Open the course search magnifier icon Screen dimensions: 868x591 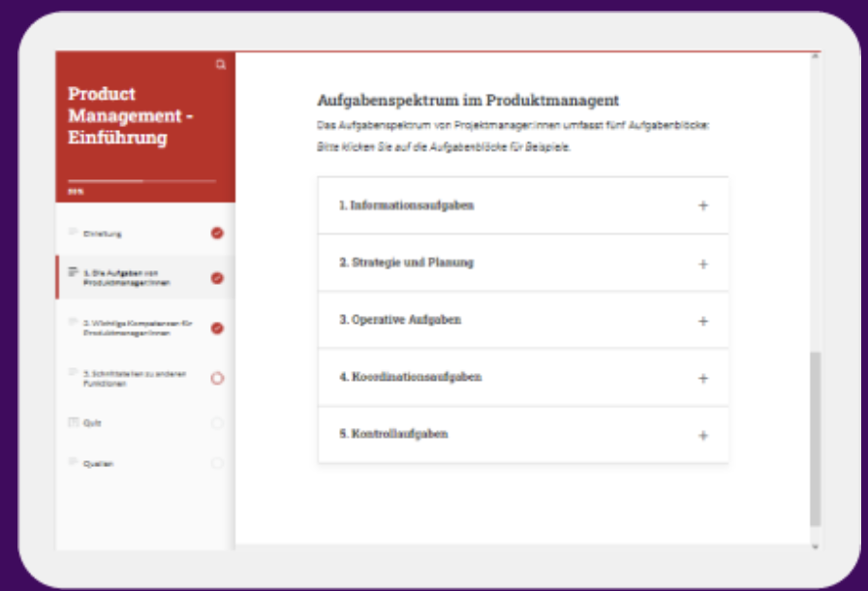pyautogui.click(x=220, y=65)
